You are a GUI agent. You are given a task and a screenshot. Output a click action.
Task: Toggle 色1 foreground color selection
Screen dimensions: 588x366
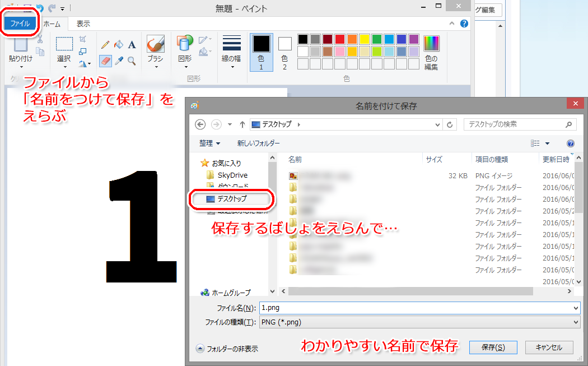click(262, 52)
